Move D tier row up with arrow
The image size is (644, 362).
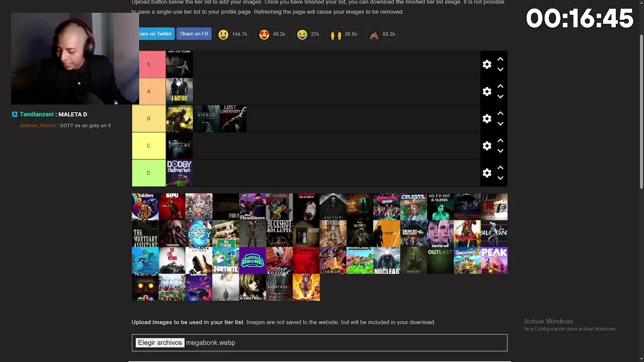[x=500, y=168]
